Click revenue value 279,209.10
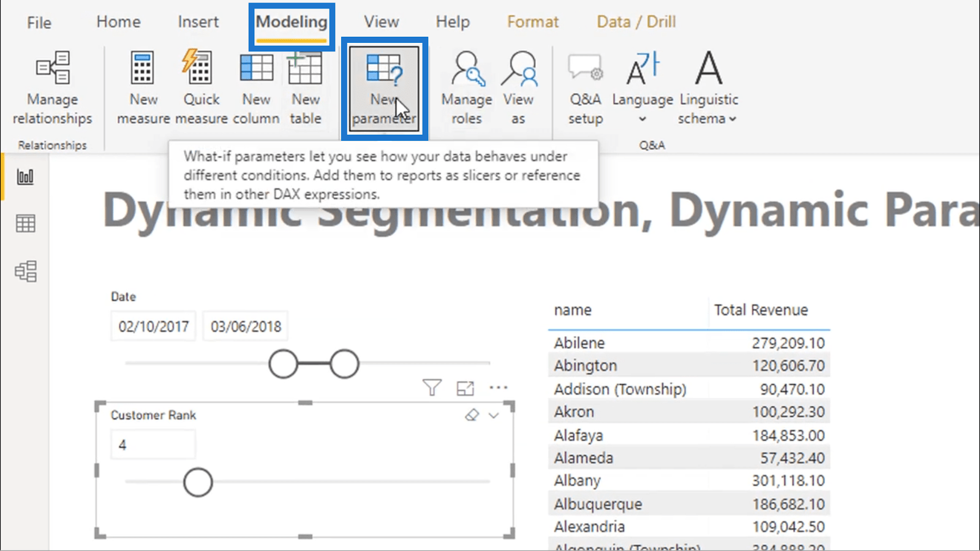 788,343
